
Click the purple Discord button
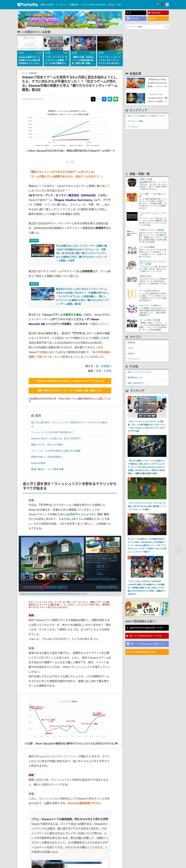136,19
